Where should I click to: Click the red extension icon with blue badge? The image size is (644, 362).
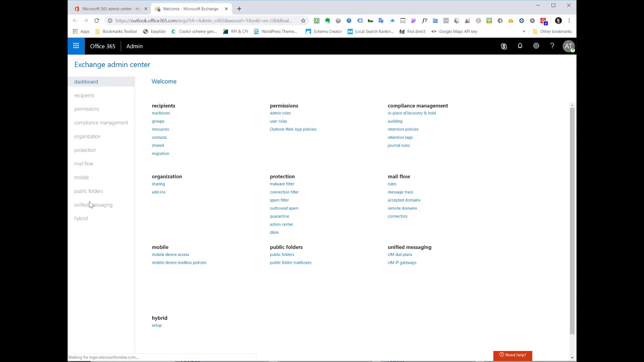click(x=543, y=21)
